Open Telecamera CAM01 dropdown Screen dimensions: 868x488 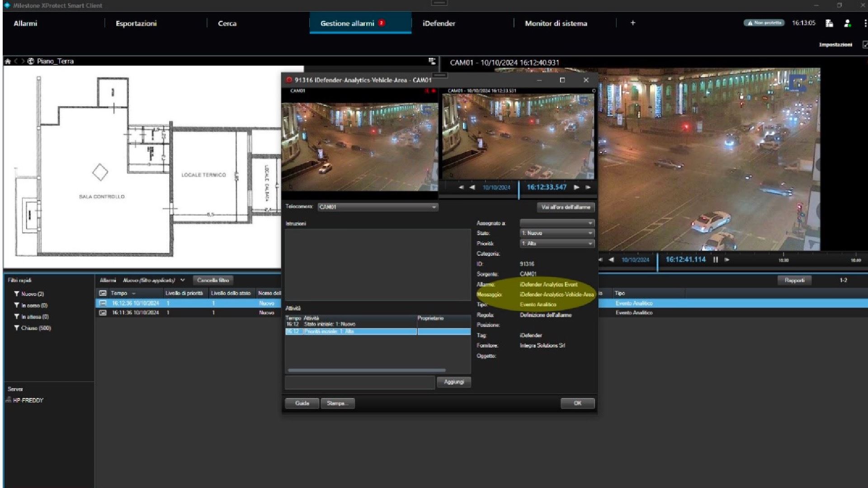click(378, 207)
